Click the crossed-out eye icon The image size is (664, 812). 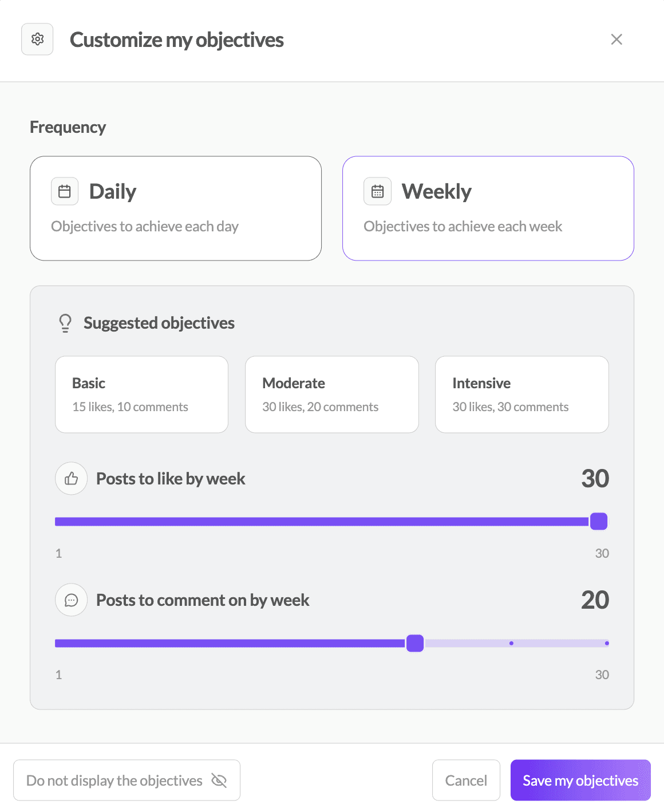point(219,780)
